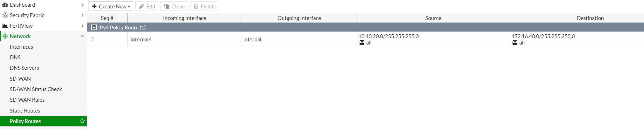
Task: Click the Network cross-arrows icon
Action: 5,36
